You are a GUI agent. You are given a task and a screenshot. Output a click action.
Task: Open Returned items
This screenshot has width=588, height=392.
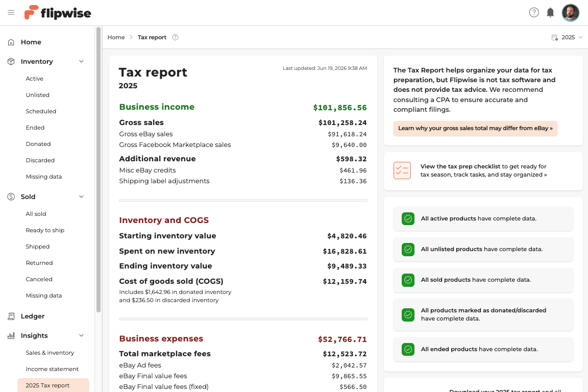(39, 263)
